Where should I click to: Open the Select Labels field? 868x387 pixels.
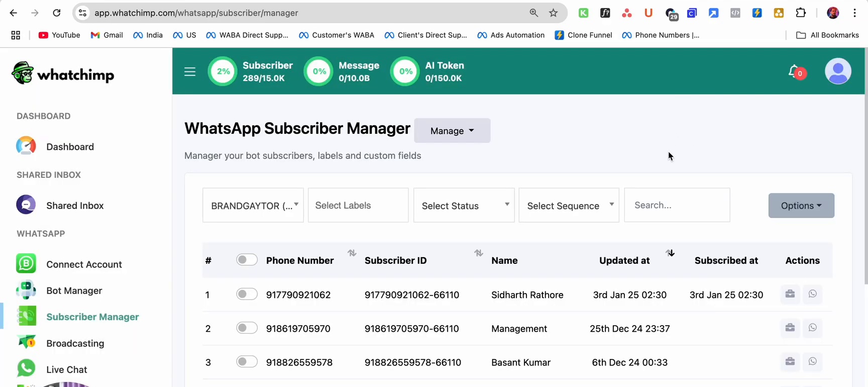click(358, 205)
